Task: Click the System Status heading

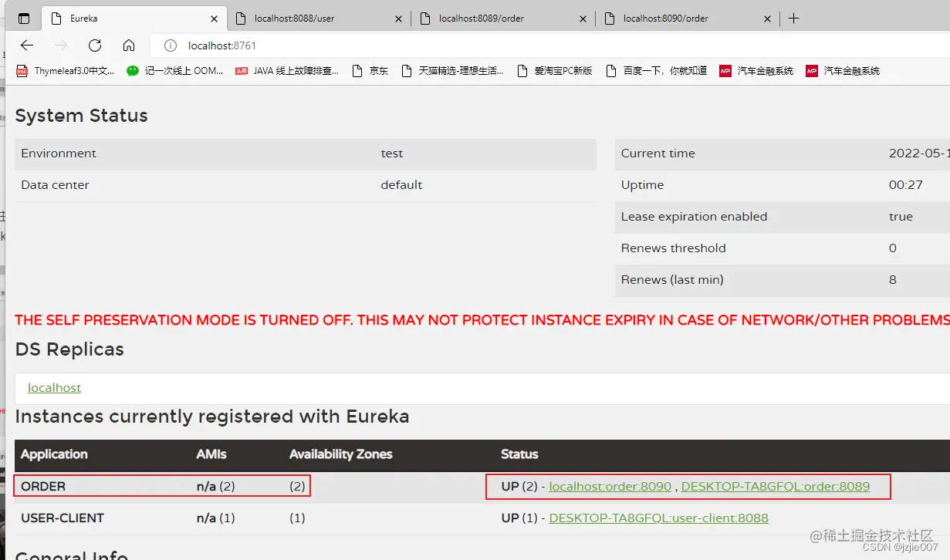Action: pyautogui.click(x=81, y=116)
